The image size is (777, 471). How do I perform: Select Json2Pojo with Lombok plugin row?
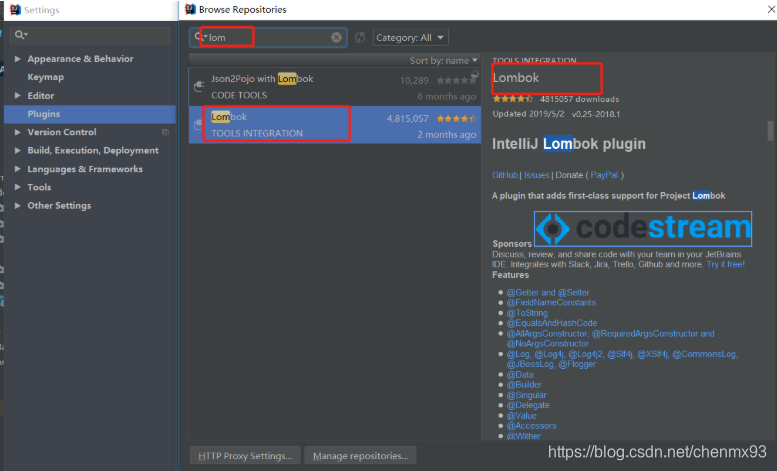pyautogui.click(x=334, y=87)
